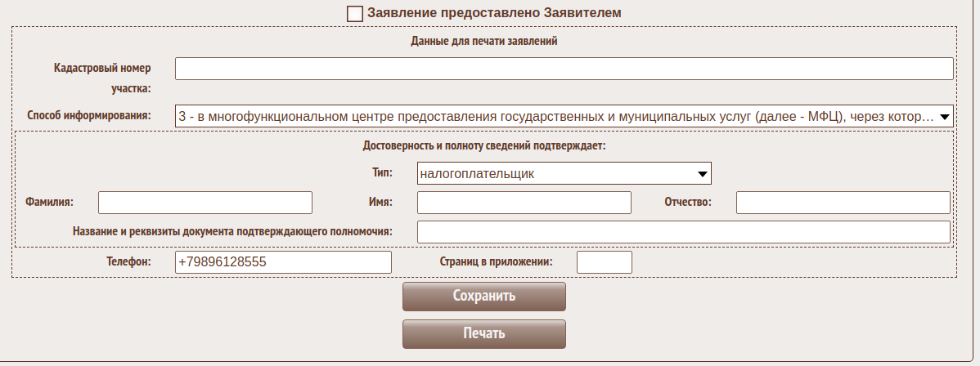Click the Способ информирования label
The width and height of the screenshot is (980, 366).
pyautogui.click(x=90, y=115)
